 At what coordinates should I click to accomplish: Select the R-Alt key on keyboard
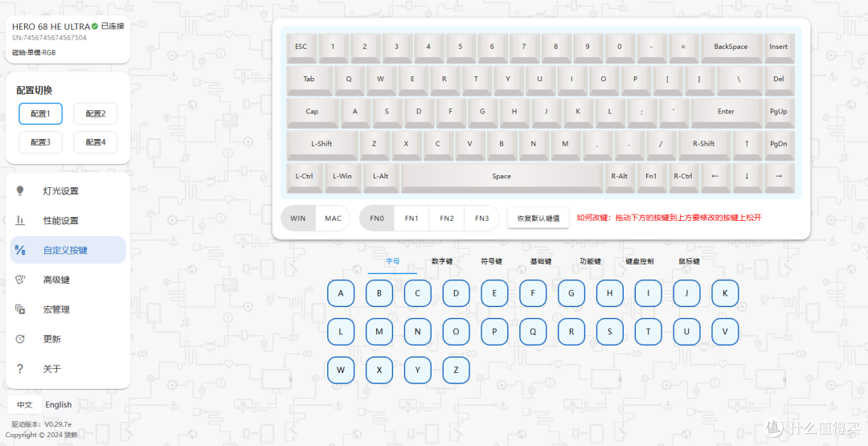tap(619, 177)
